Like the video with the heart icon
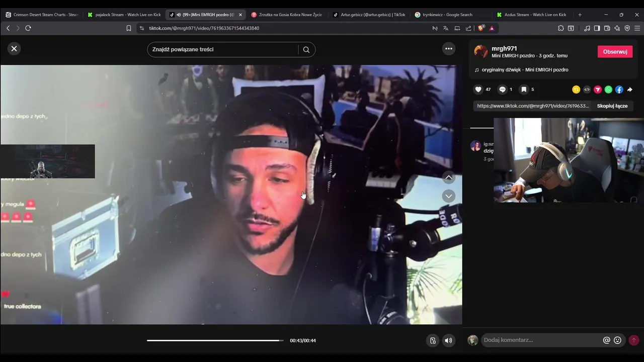The width and height of the screenshot is (644, 362). (x=478, y=89)
